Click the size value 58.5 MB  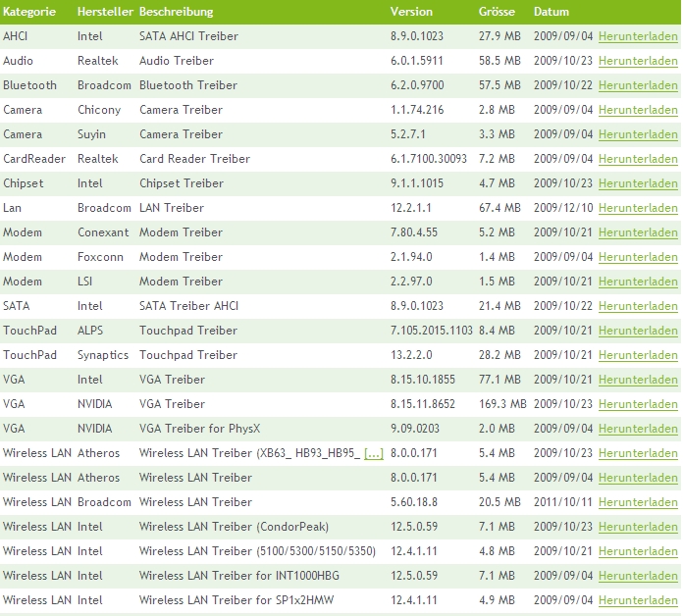coord(499,61)
